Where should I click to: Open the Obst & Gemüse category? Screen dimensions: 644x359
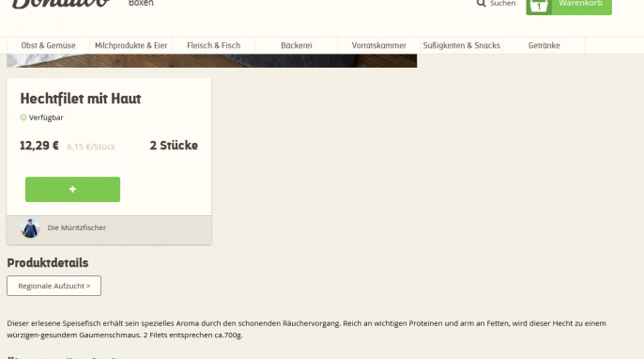coord(49,45)
